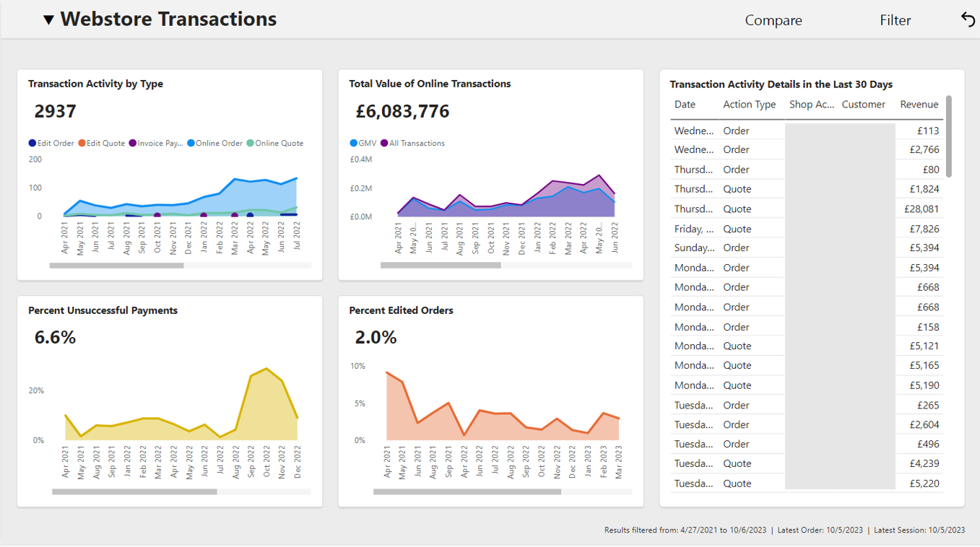Toggle the Online Order legend marker
Image resolution: width=980 pixels, height=547 pixels.
[191, 143]
